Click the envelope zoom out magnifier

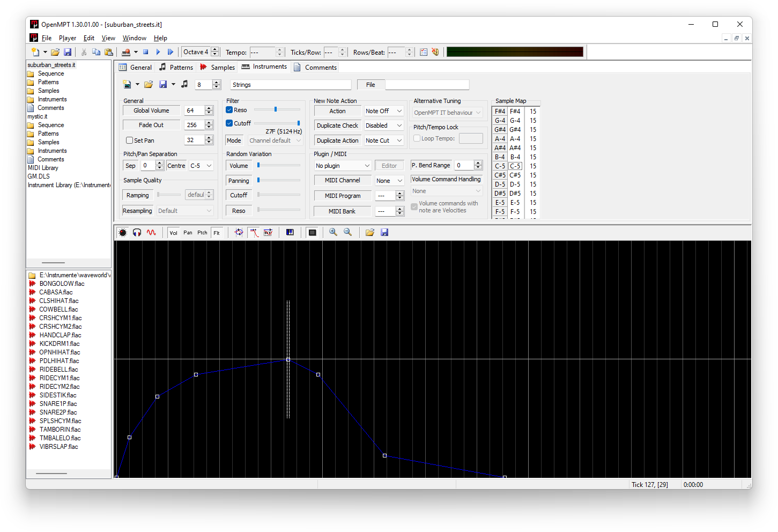point(347,232)
